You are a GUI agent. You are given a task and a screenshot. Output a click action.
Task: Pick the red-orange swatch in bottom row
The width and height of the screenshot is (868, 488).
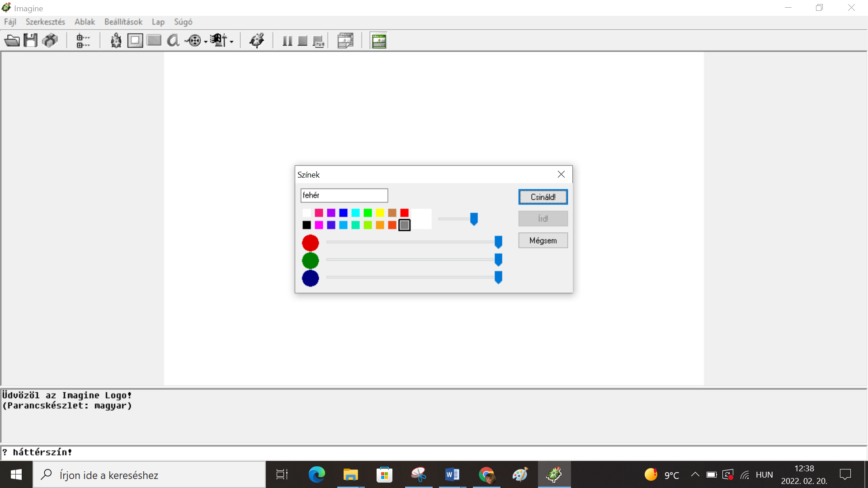tap(392, 225)
